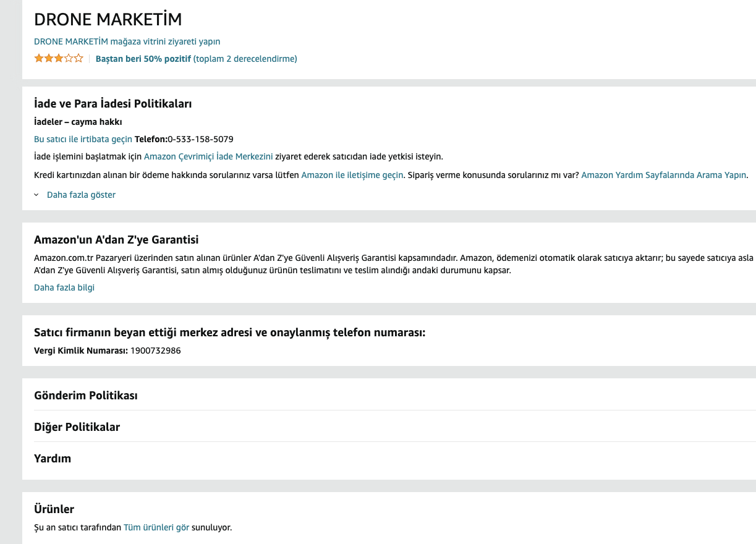Click Bu satıcı ile irtibata geçin

click(83, 139)
